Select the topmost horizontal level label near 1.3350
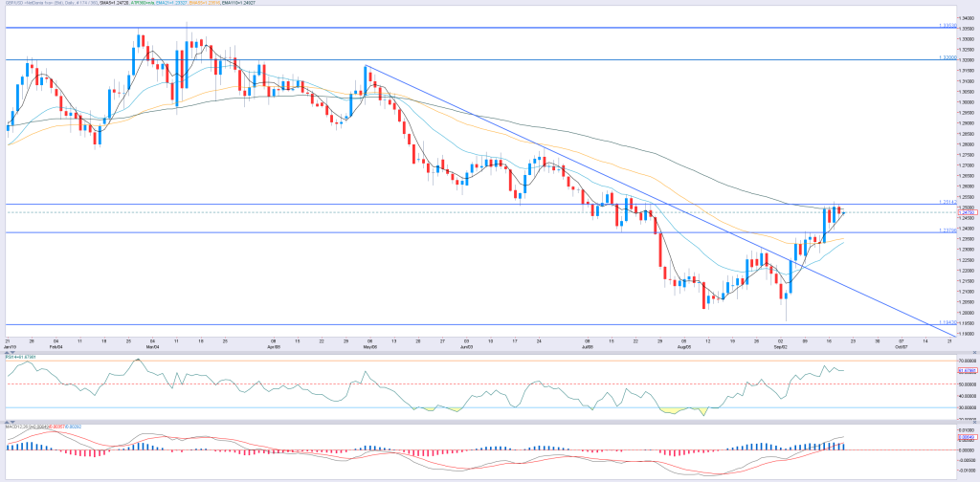Viewport: 980px width, 482px height. [948, 26]
